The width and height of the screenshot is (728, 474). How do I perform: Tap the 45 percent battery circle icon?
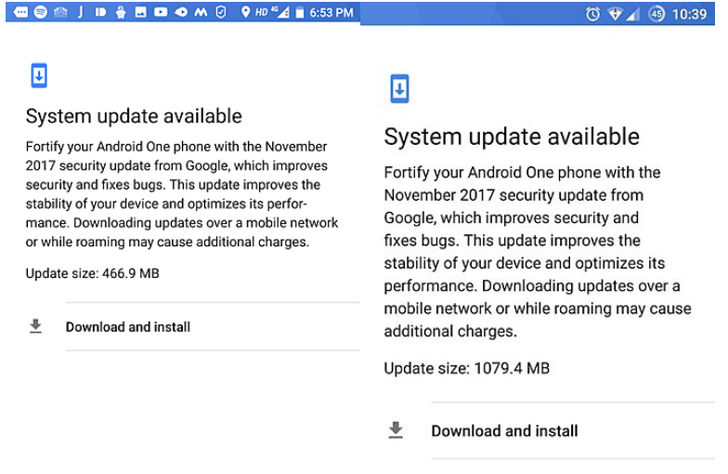[656, 14]
